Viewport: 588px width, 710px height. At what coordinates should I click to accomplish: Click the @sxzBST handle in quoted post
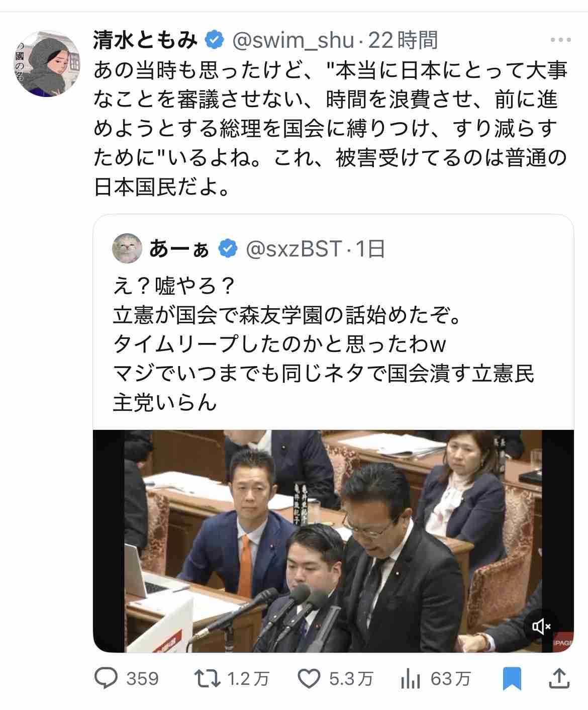click(x=293, y=248)
